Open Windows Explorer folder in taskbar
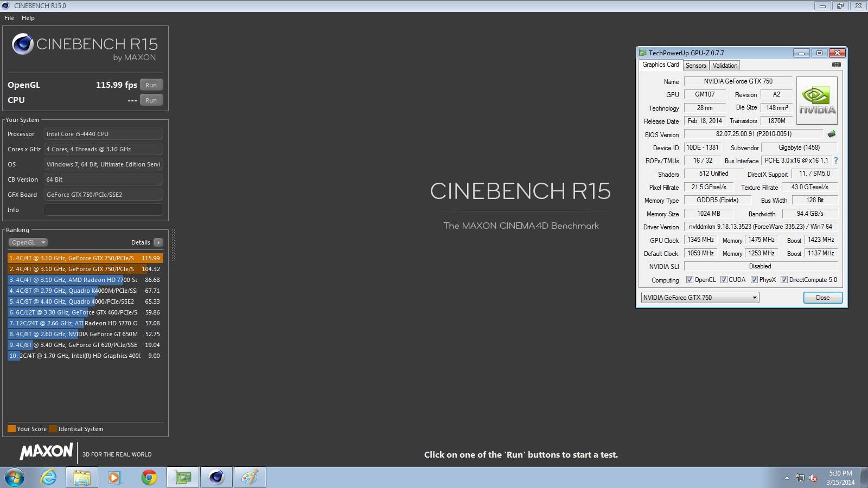This screenshot has width=868, height=488. tap(82, 478)
